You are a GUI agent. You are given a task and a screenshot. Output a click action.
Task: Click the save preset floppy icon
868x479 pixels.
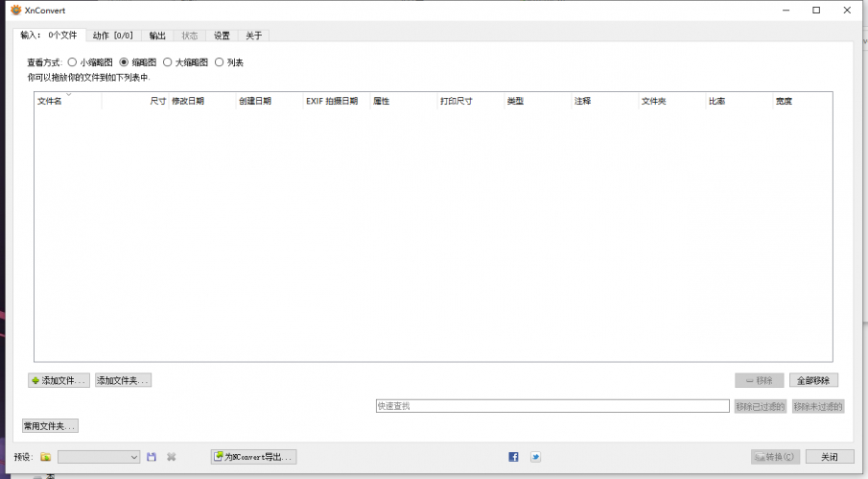pos(152,457)
